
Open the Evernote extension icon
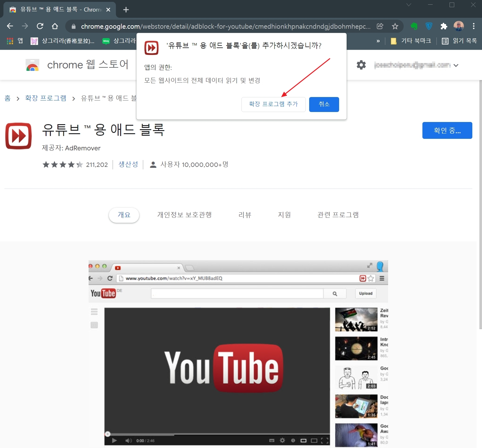click(x=414, y=26)
